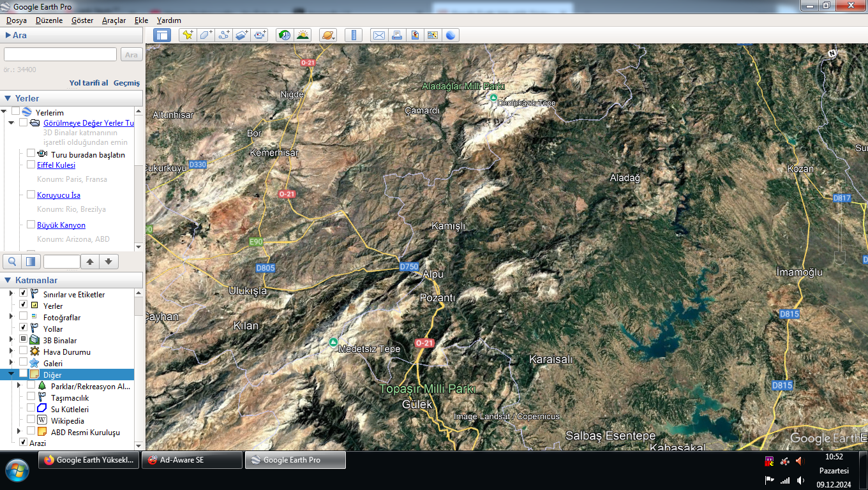Open the Göster menu
This screenshot has height=490, width=868.
pyautogui.click(x=82, y=20)
